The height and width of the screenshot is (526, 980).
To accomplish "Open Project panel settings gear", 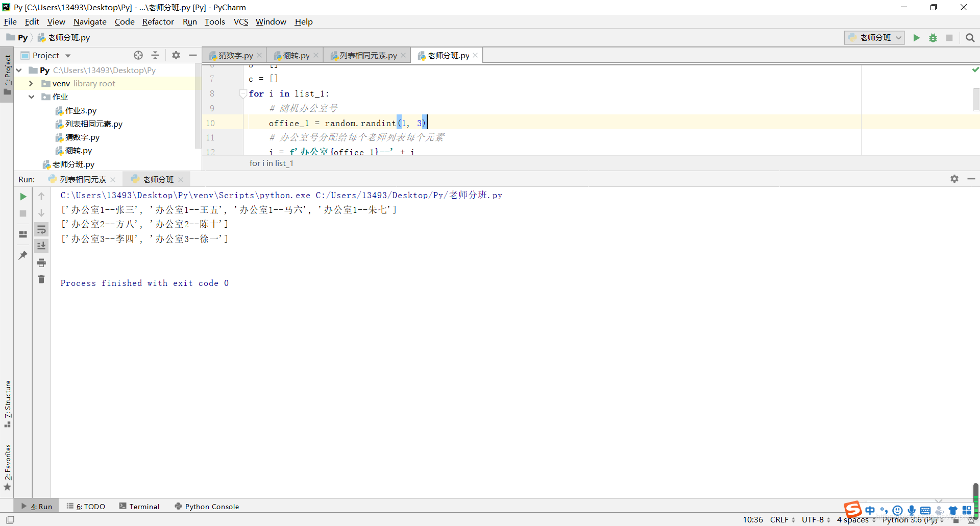I will [x=176, y=55].
